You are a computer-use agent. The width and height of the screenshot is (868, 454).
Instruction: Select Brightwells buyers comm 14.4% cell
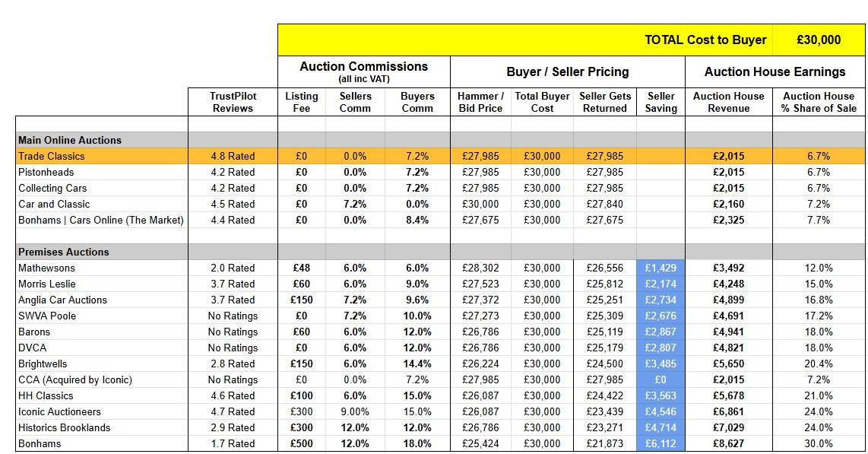417,364
